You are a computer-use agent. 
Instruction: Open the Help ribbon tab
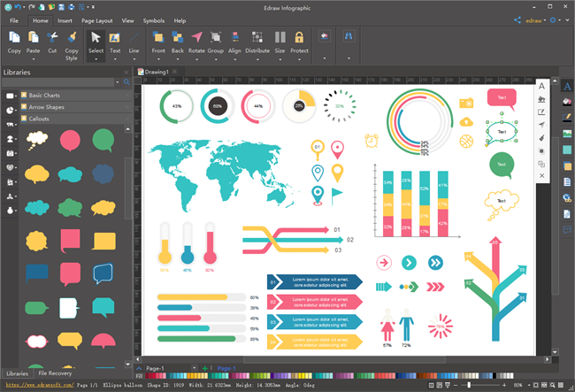pyautogui.click(x=180, y=20)
